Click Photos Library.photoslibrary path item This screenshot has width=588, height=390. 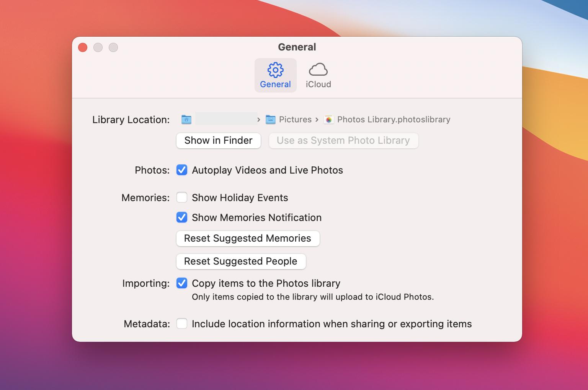[x=394, y=120]
